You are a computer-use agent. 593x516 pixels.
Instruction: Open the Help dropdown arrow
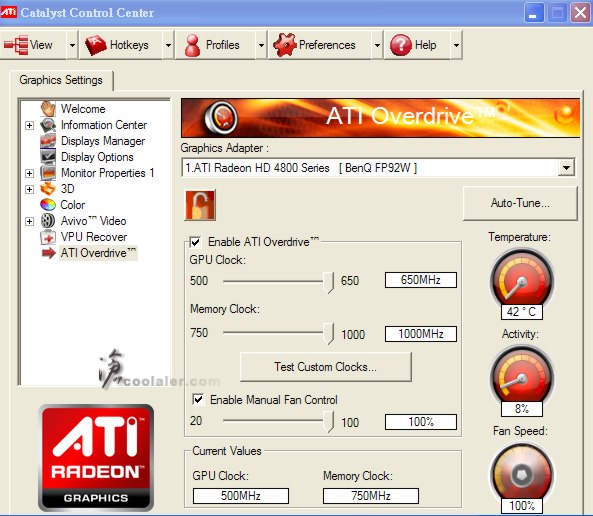tap(456, 45)
